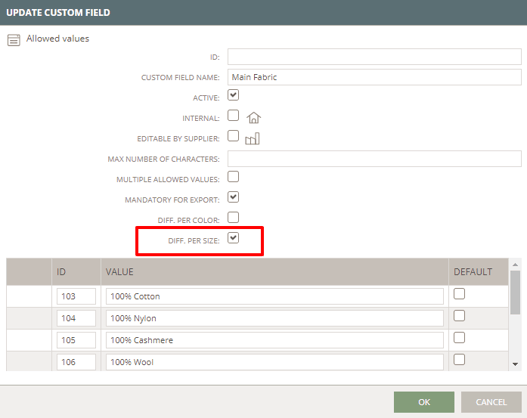Set 100% Cotton as default value
The height and width of the screenshot is (418, 527).
[459, 294]
